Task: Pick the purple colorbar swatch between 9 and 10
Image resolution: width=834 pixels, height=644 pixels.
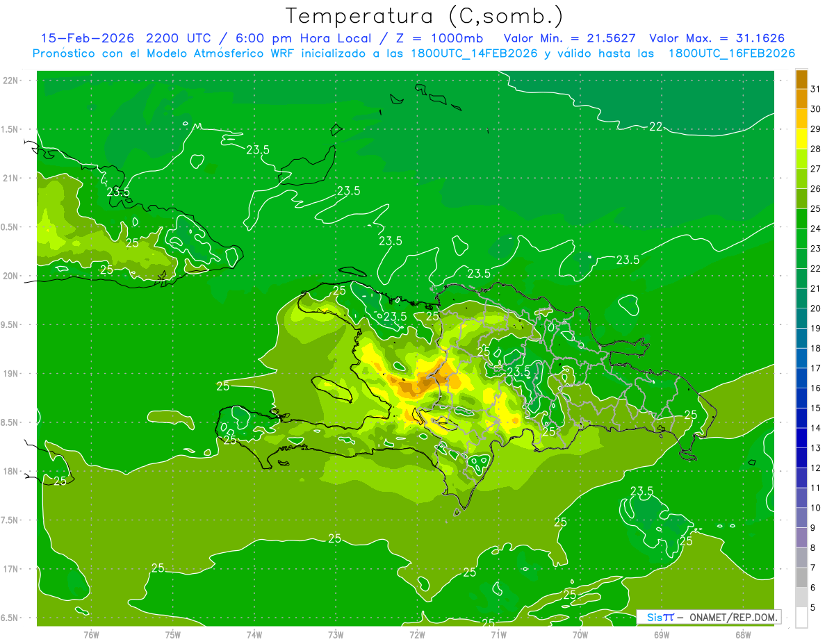Action: [801, 518]
